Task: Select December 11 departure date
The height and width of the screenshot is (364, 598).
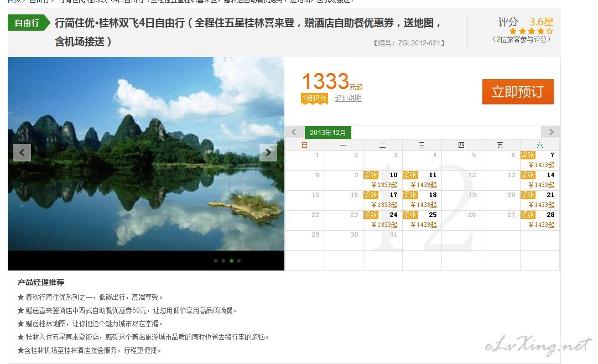Action: point(422,180)
